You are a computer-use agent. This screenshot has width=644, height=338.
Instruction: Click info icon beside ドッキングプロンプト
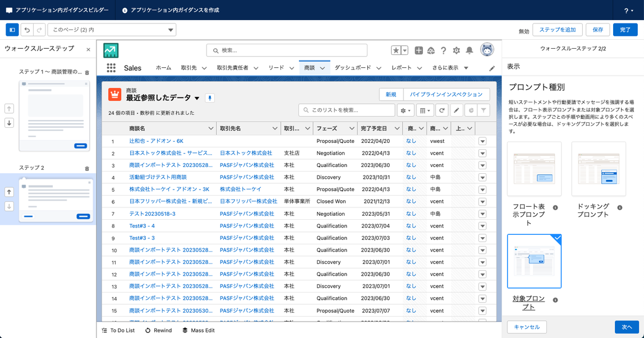(x=620, y=207)
